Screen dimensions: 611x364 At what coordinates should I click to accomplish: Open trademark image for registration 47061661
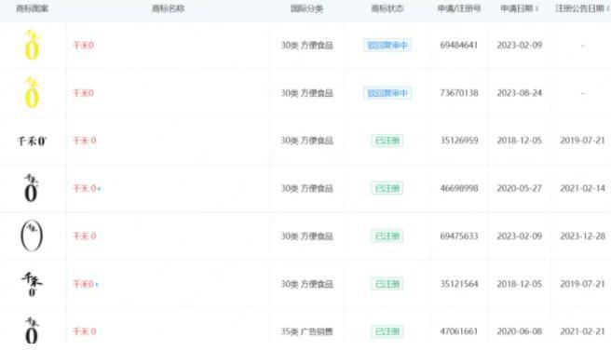31,330
